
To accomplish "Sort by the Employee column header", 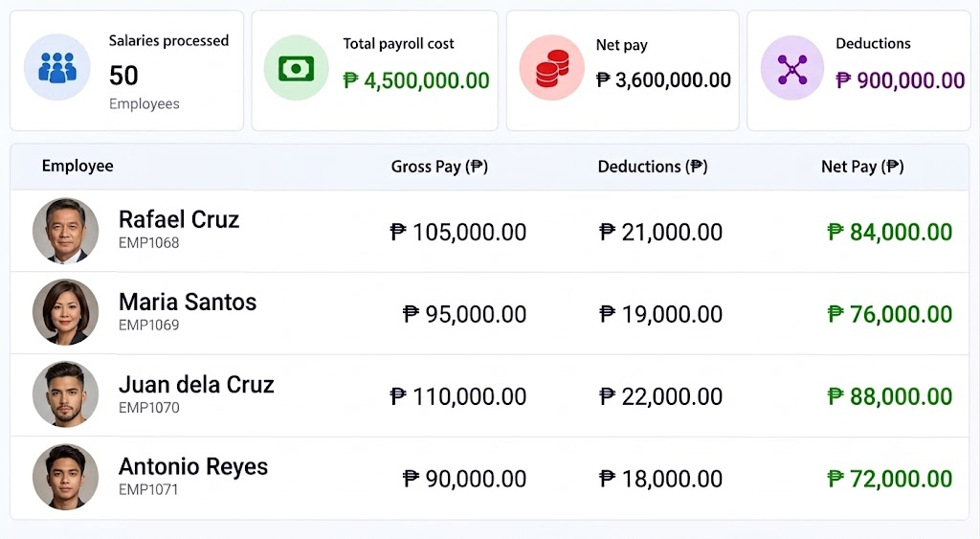I will point(78,166).
